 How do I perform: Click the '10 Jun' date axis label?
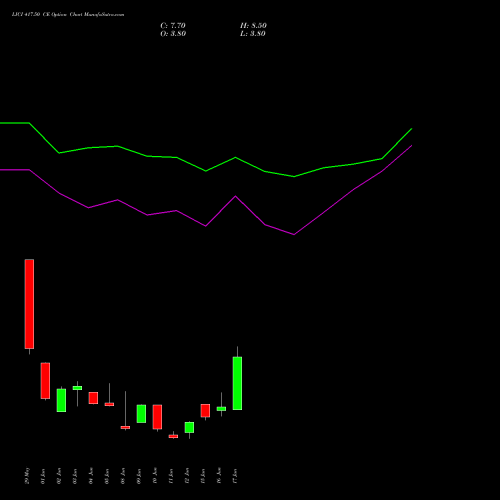155,476
